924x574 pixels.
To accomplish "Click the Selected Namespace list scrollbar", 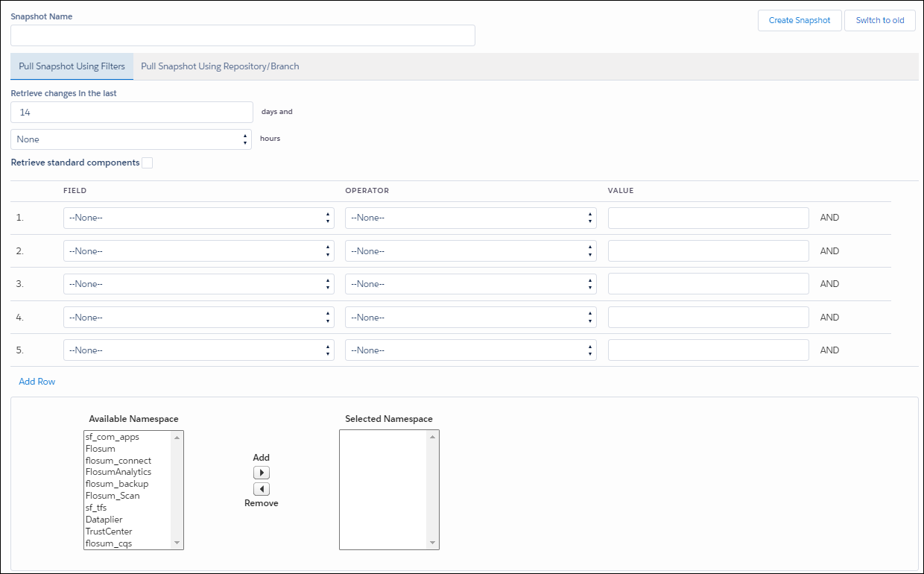I will coord(432,490).
